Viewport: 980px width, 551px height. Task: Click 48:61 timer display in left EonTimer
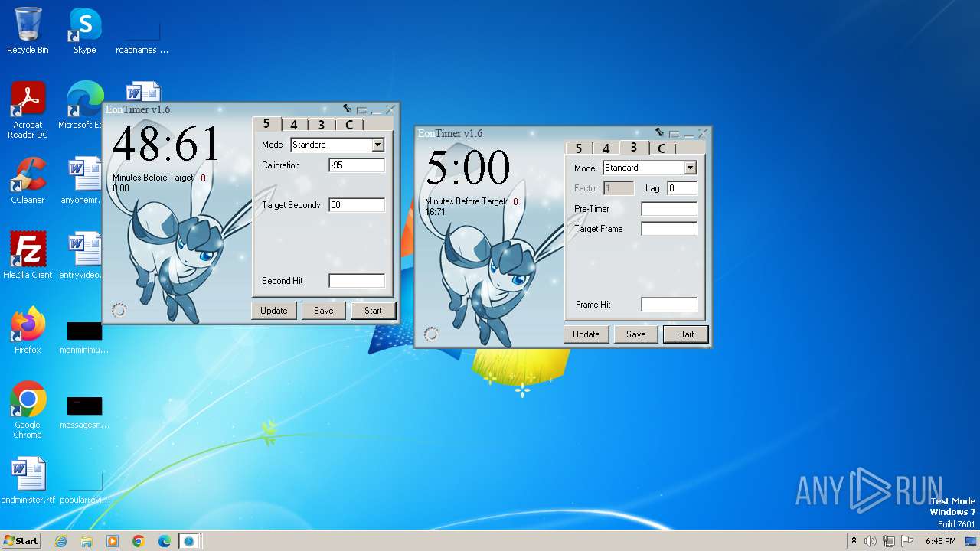click(x=166, y=143)
